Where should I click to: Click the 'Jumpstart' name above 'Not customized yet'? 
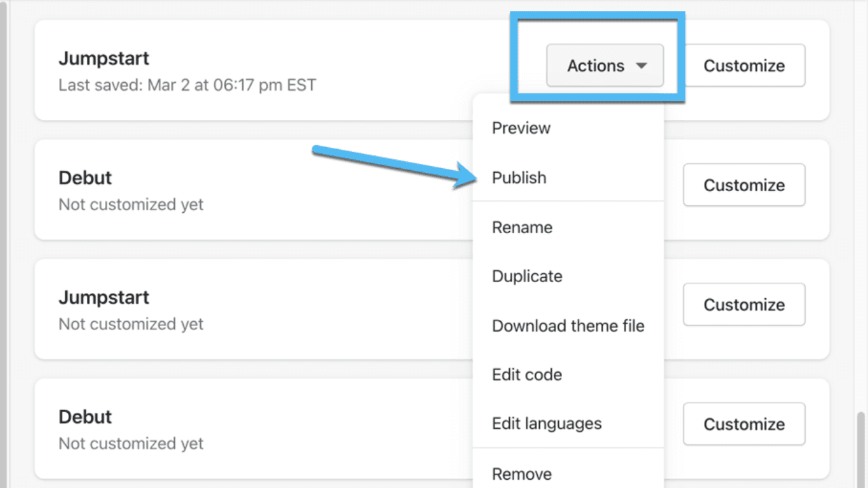pyautogui.click(x=104, y=298)
